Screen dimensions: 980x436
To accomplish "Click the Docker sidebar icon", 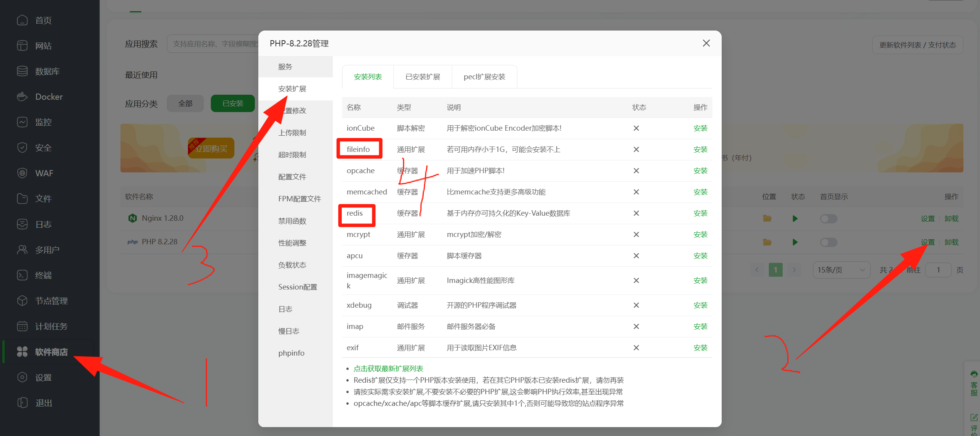I will (22, 97).
